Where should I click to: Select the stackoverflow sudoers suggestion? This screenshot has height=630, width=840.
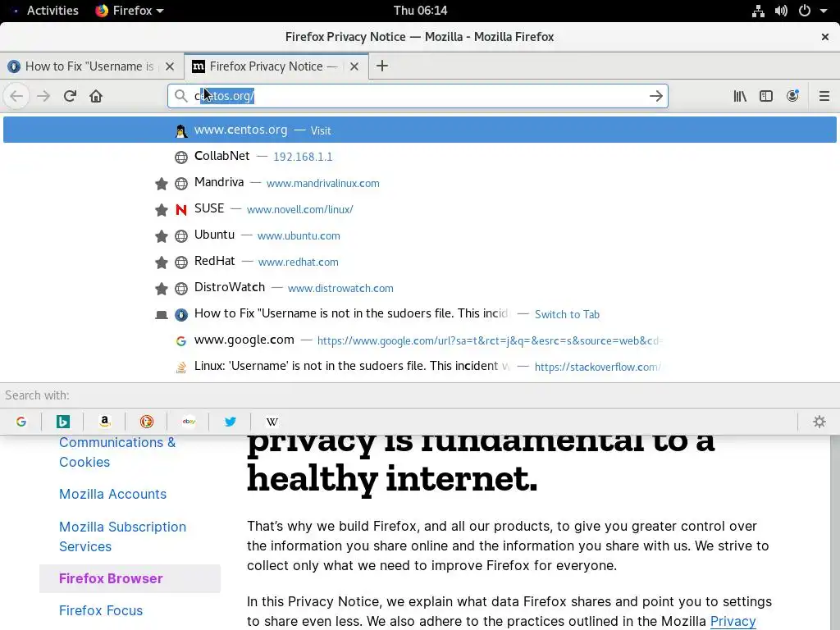[x=419, y=367]
